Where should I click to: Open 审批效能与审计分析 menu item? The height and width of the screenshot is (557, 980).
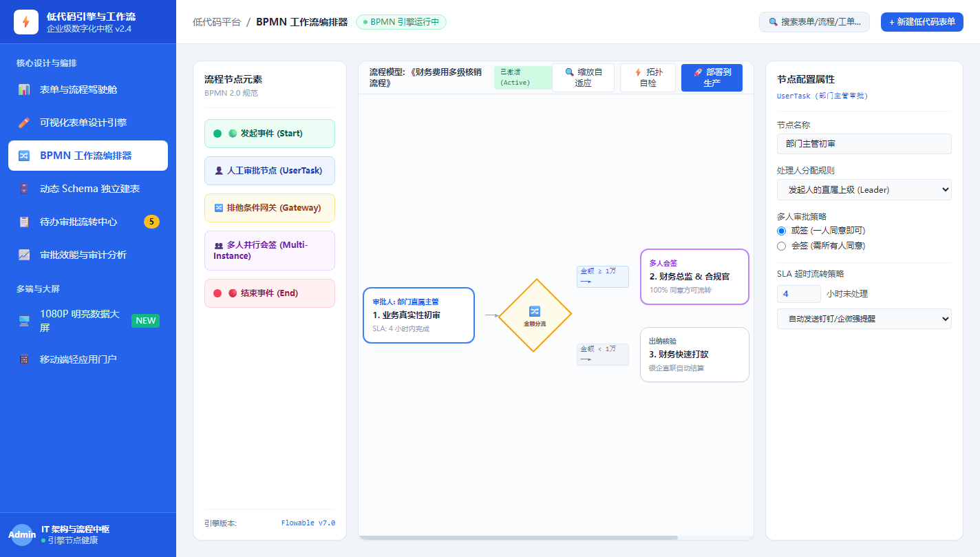88,255
